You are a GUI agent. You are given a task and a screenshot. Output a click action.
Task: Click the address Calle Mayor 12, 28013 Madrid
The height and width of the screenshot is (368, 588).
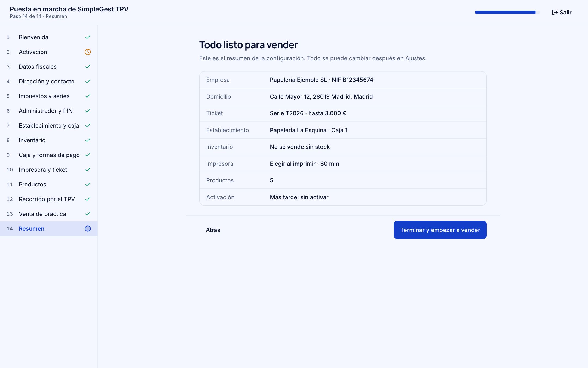pyautogui.click(x=321, y=97)
